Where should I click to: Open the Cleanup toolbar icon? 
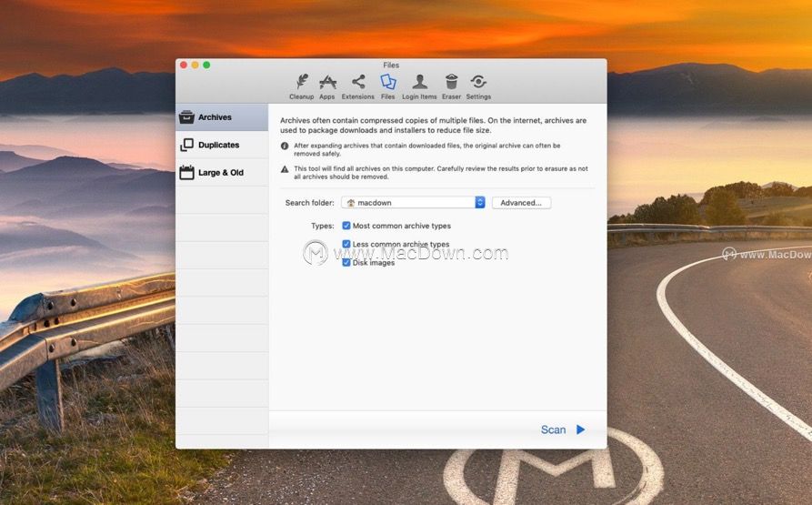[x=301, y=86]
